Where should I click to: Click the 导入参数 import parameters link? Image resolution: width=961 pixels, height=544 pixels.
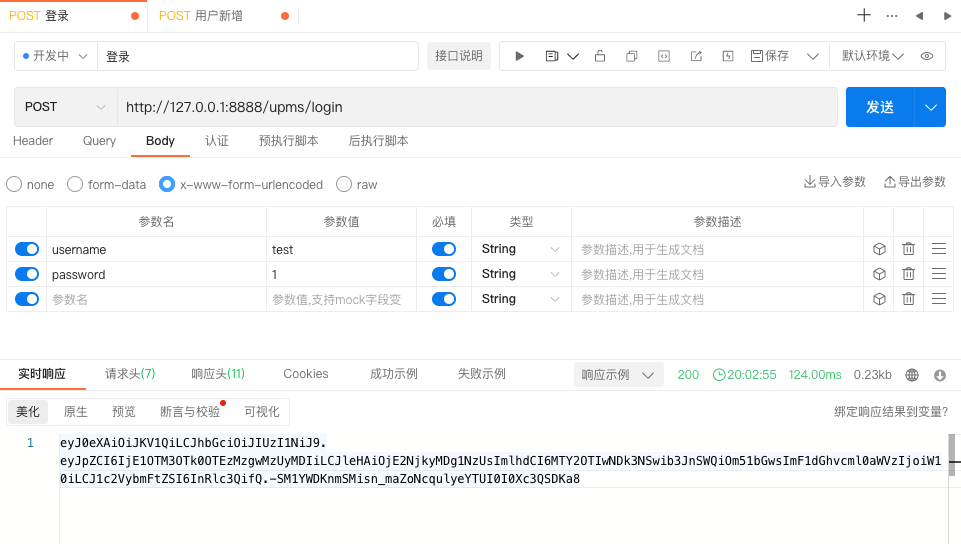coord(835,182)
